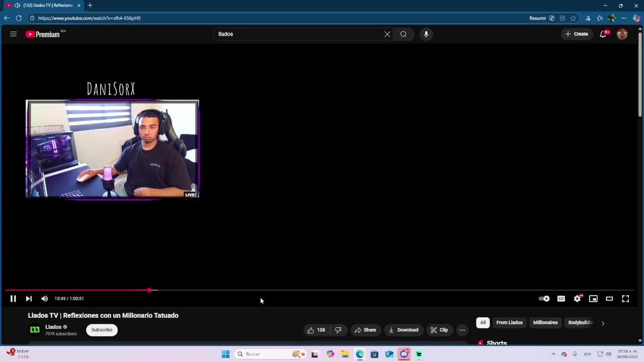Viewport: 644px width, 362px height.
Task: Select the All filter chip
Action: pyautogui.click(x=483, y=323)
